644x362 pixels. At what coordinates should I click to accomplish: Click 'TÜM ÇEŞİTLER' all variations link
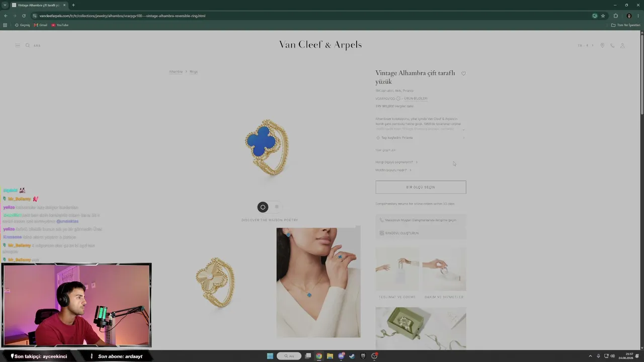coord(385,150)
